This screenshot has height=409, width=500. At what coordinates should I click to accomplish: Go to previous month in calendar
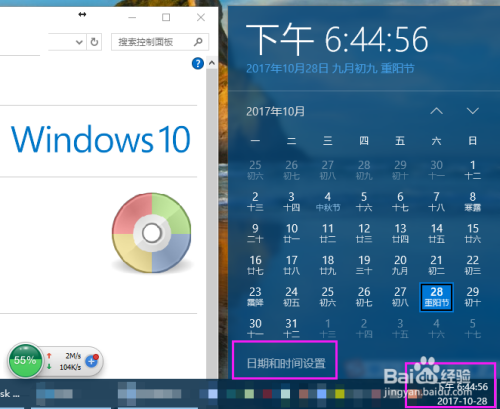(x=436, y=111)
